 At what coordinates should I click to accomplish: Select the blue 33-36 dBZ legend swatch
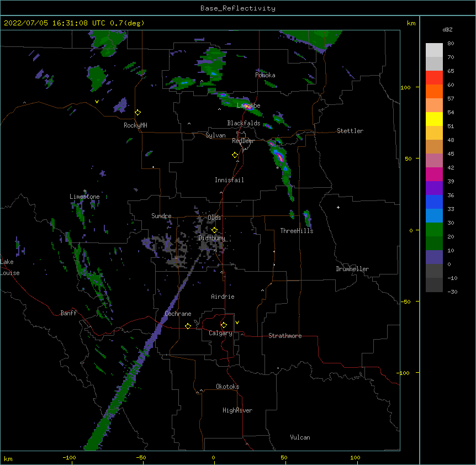tap(434, 202)
